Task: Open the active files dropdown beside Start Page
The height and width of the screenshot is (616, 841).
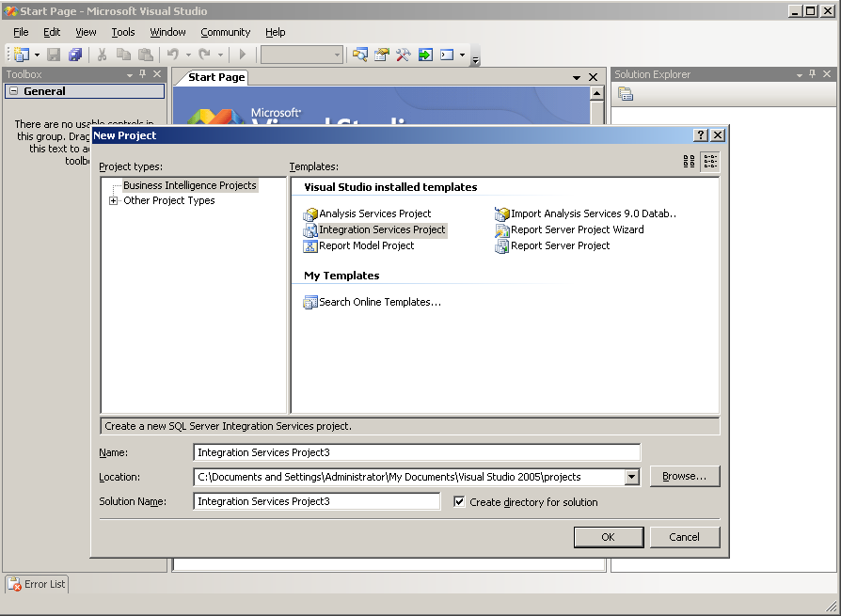Action: [x=577, y=78]
